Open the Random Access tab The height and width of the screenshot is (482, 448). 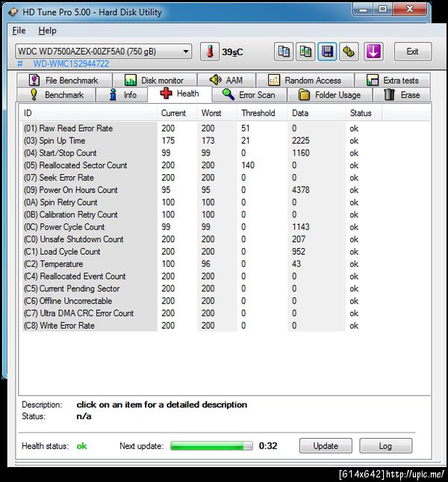[305, 80]
